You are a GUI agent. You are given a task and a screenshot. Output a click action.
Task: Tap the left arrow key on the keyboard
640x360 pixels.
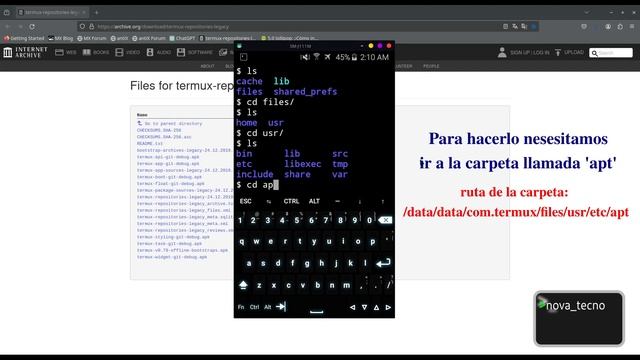[x=352, y=307]
